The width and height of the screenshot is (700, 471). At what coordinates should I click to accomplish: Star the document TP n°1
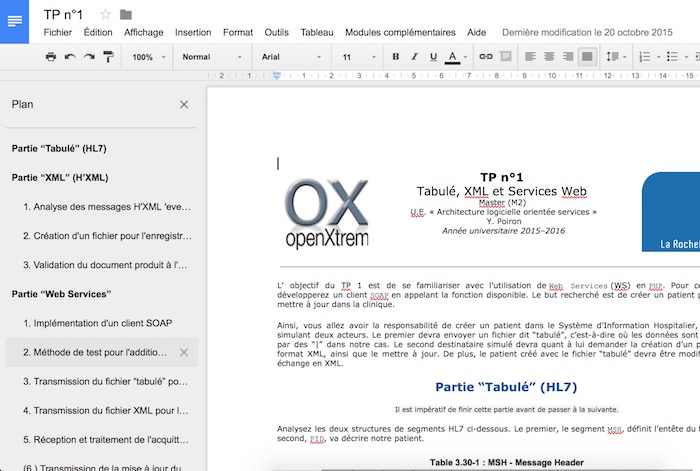[106, 14]
